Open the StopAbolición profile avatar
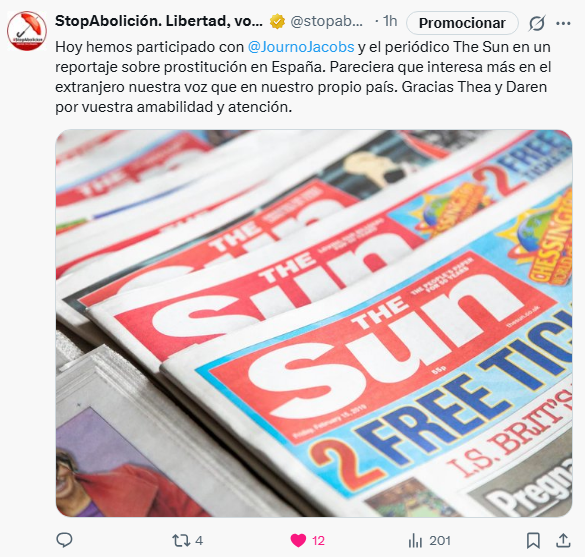 pos(27,31)
